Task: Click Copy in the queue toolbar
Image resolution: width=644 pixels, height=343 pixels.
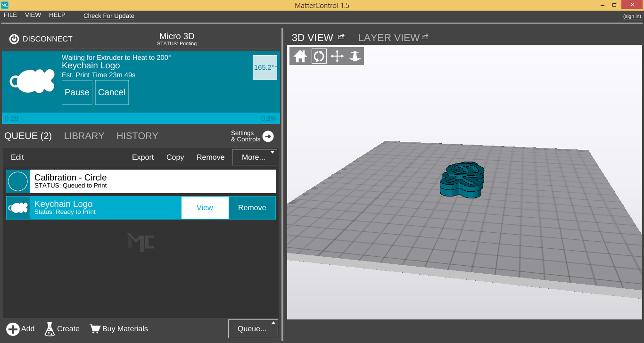Action: 175,157
